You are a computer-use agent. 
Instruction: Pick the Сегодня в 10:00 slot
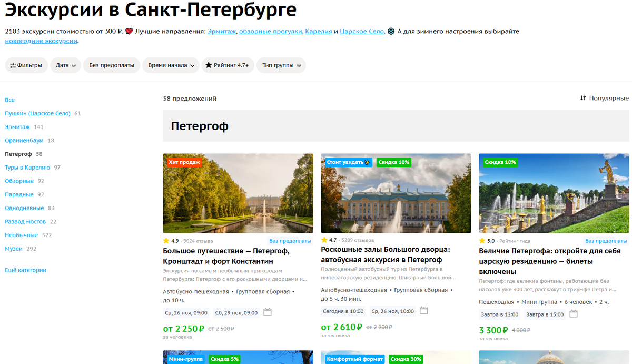click(x=343, y=311)
